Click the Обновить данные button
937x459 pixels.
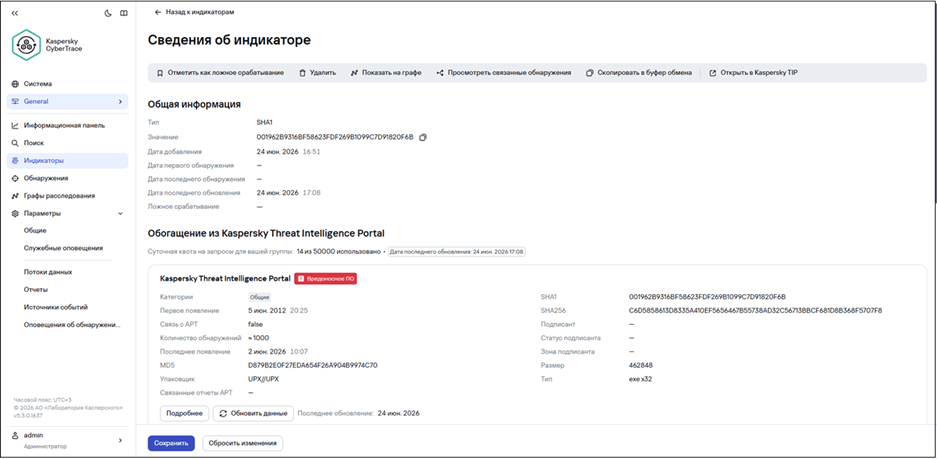(253, 413)
